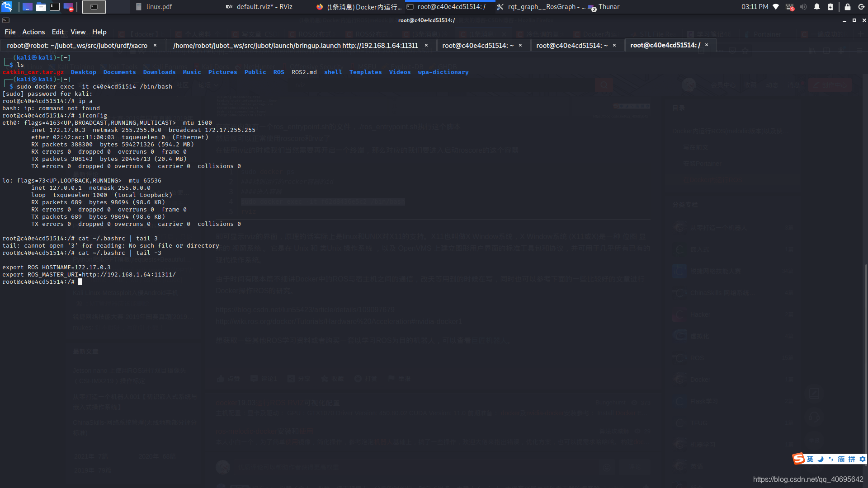The height and width of the screenshot is (488, 868).
Task: Switch to fourth tab root@c40e4cd51514: ~
Action: tap(577, 45)
